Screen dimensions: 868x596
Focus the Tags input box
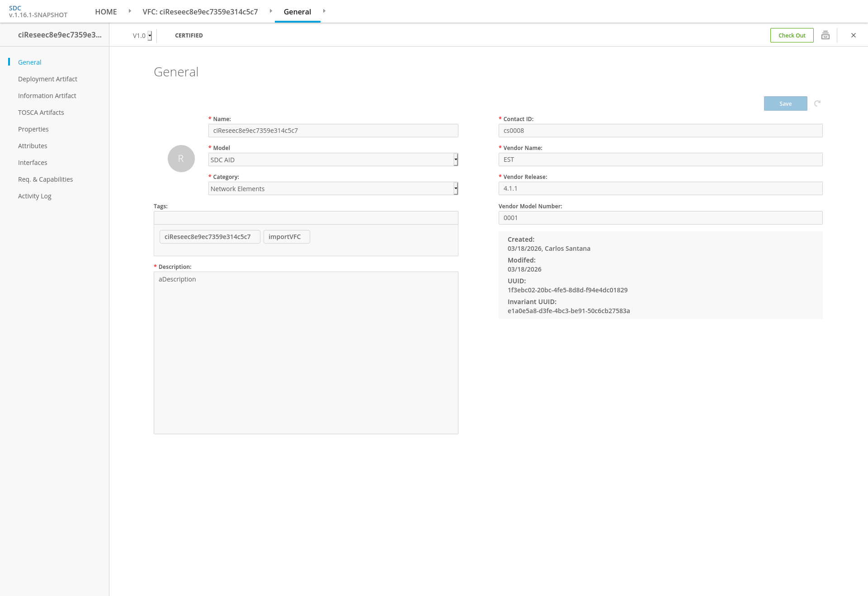(x=306, y=218)
